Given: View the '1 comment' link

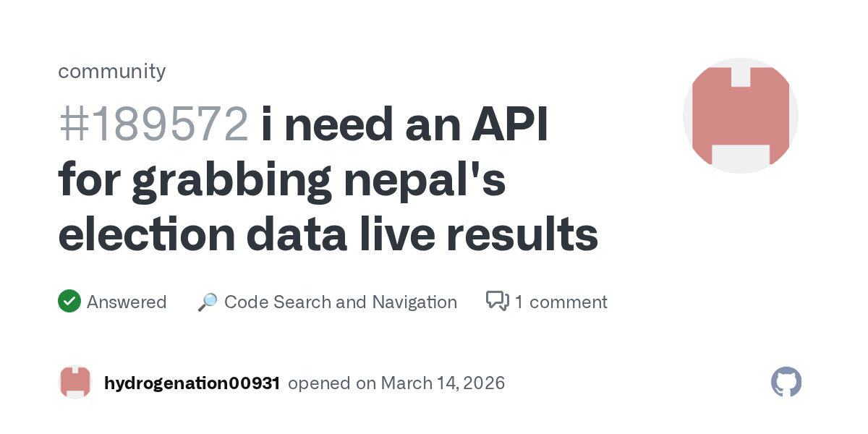Looking at the screenshot, I should coord(561,302).
